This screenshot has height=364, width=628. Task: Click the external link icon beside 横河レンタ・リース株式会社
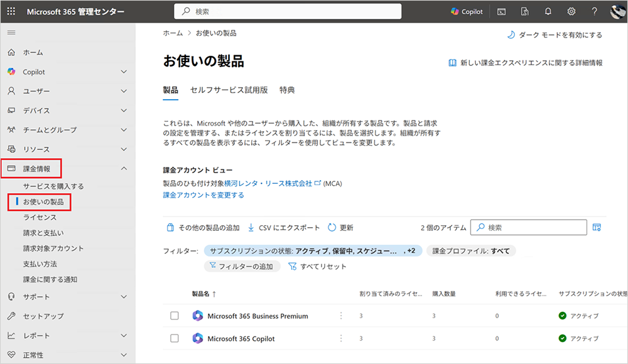coord(317,183)
